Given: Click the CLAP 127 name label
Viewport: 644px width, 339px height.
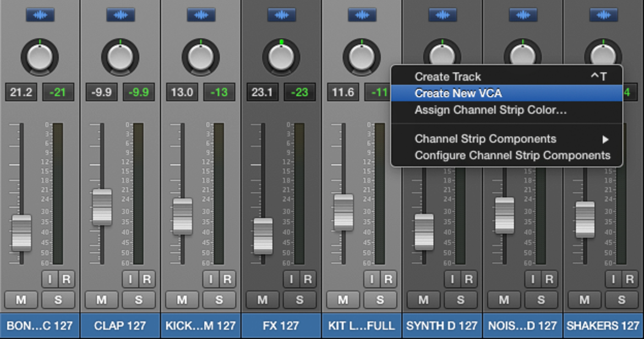Looking at the screenshot, I should (x=120, y=326).
